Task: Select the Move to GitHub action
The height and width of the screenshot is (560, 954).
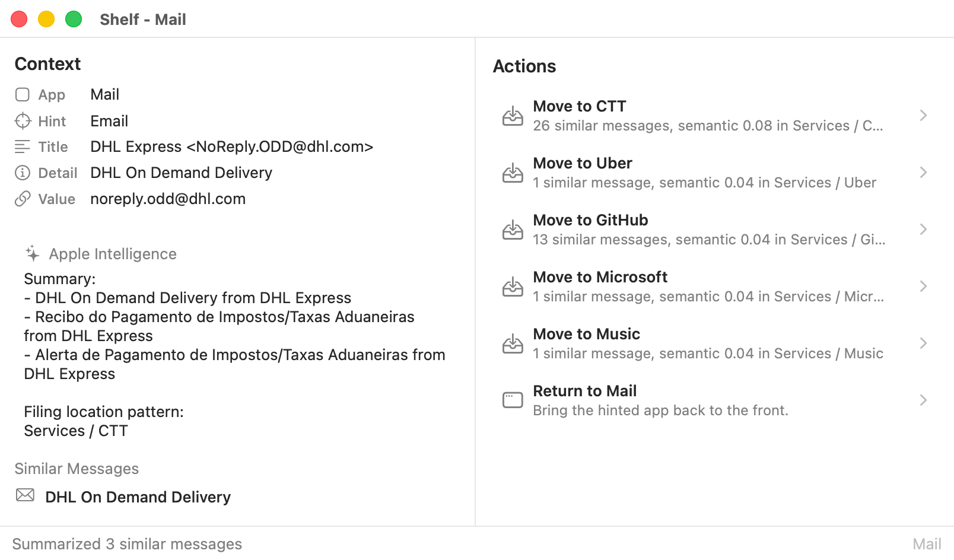Action: 714,230
